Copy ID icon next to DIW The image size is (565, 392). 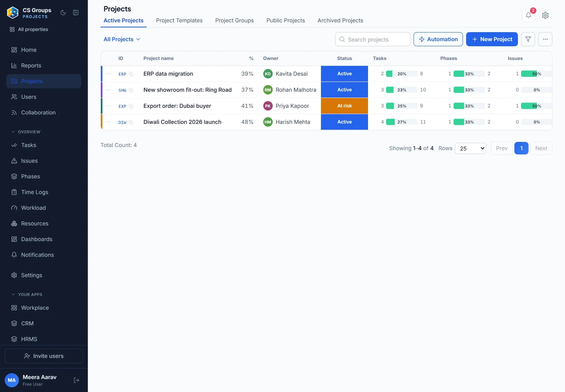point(131,122)
